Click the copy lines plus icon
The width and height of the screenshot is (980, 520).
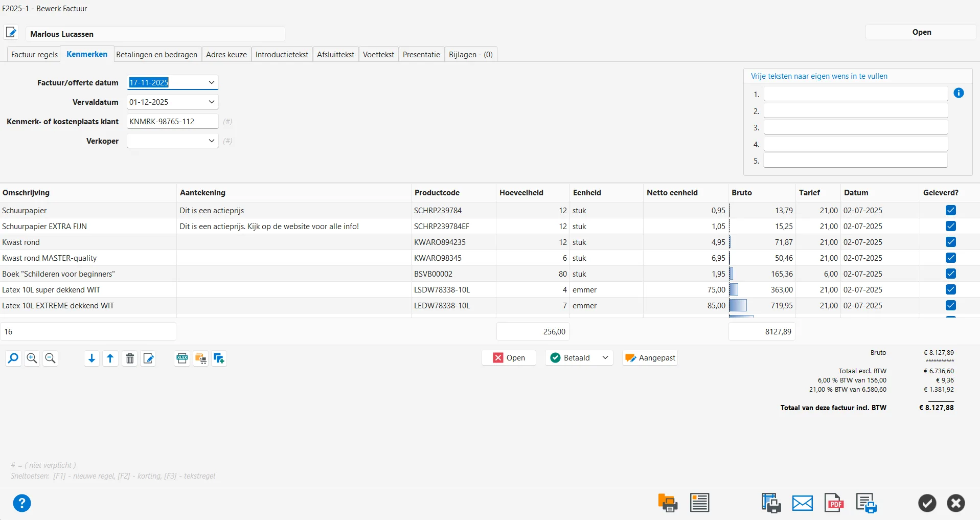coord(219,358)
